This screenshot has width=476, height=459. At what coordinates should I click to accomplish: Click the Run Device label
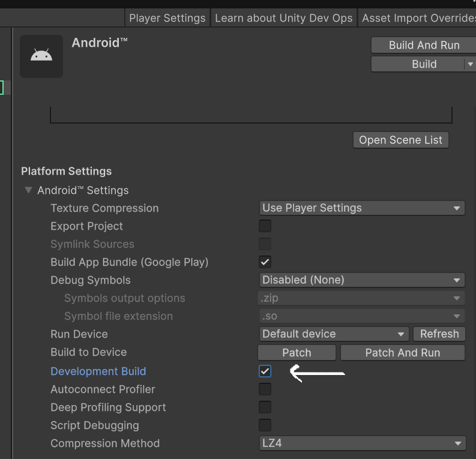coord(79,334)
